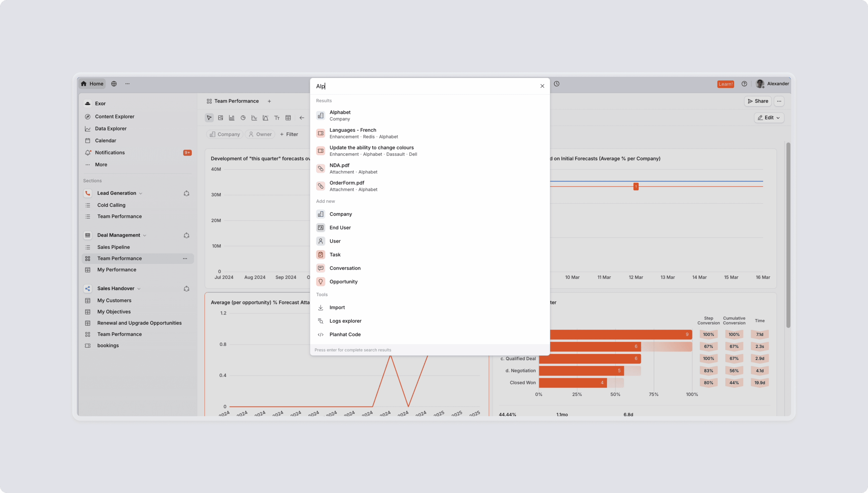
Task: Click the Planhat Code brackets icon
Action: [320, 335]
